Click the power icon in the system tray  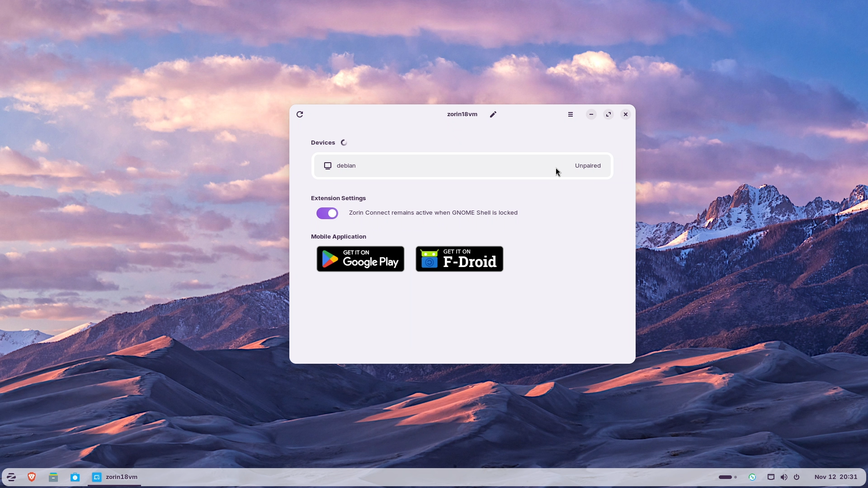(797, 477)
